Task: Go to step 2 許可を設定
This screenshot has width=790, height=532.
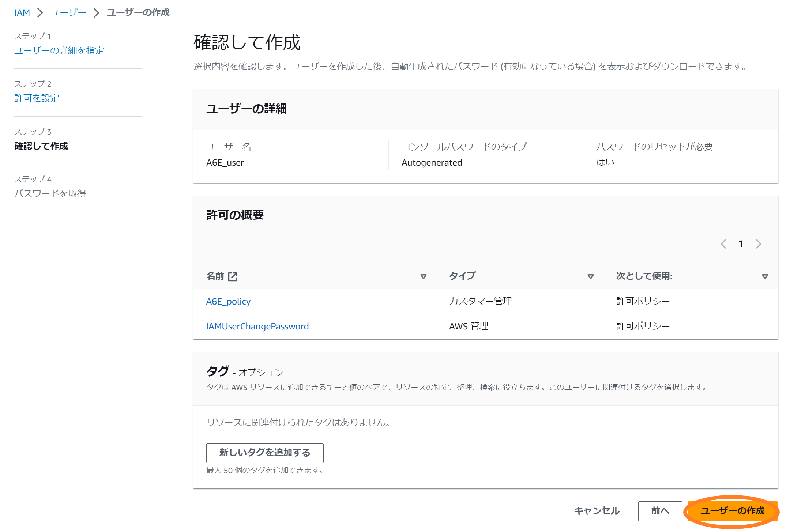Action: (x=37, y=98)
